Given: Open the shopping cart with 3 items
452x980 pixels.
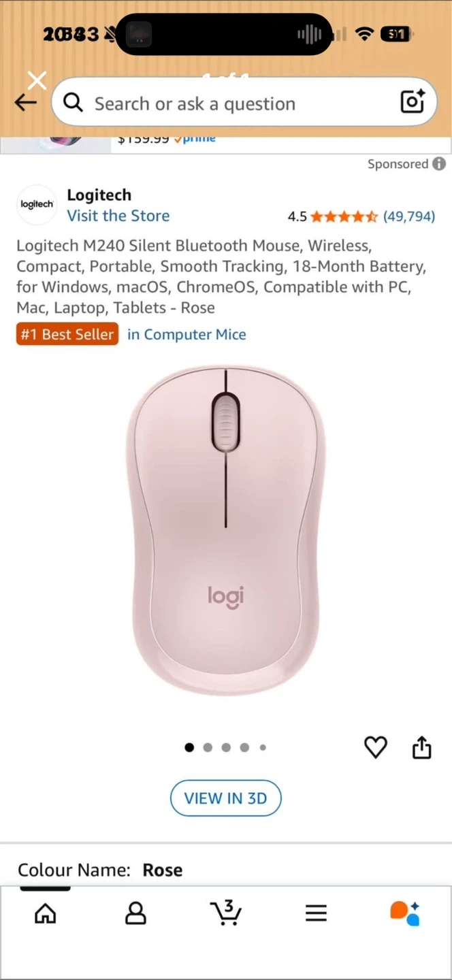Looking at the screenshot, I should click(x=226, y=913).
